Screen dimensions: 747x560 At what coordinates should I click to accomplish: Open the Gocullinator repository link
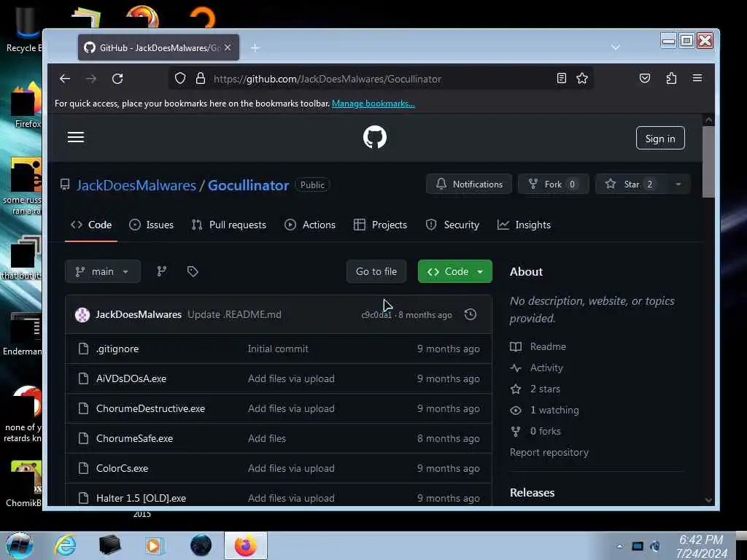click(248, 185)
